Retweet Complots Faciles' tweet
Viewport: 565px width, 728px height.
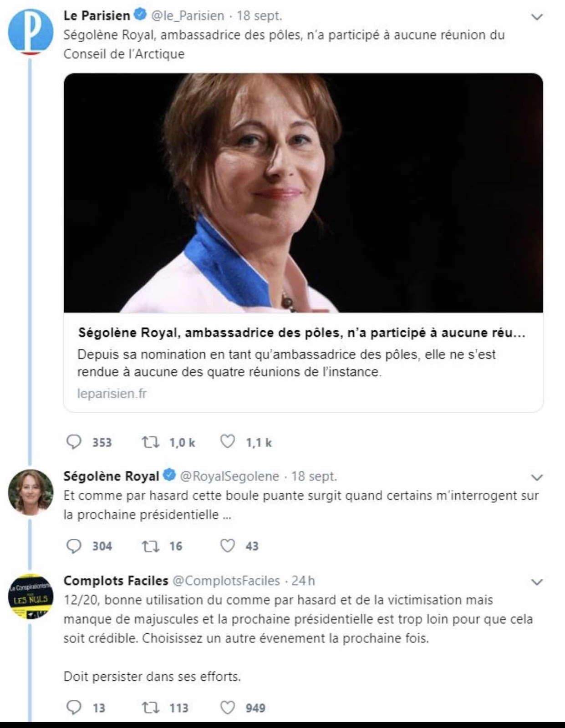point(150,708)
